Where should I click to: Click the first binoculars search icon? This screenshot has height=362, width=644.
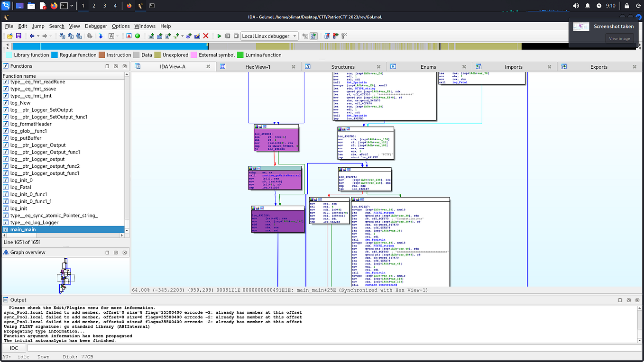(62, 36)
